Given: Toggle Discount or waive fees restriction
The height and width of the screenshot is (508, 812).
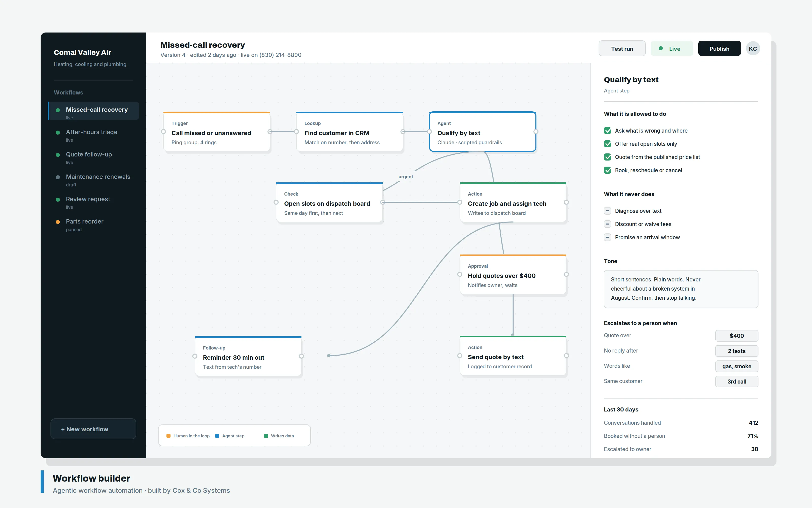Looking at the screenshot, I should click(x=607, y=224).
